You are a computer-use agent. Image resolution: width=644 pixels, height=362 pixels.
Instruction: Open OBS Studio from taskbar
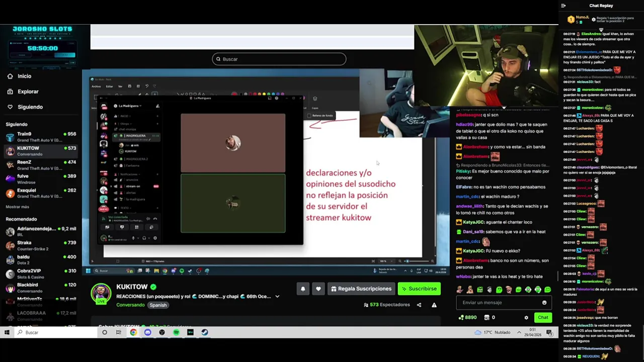162,332
